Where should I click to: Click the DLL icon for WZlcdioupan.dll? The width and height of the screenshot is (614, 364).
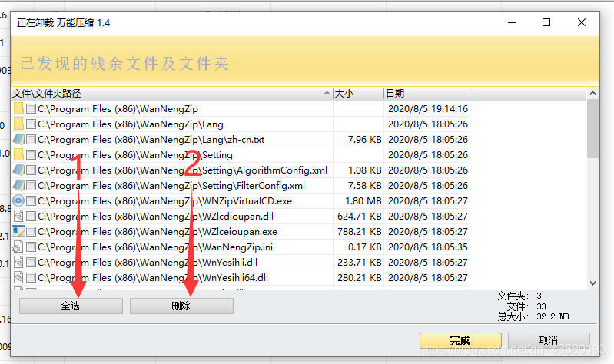point(18,216)
